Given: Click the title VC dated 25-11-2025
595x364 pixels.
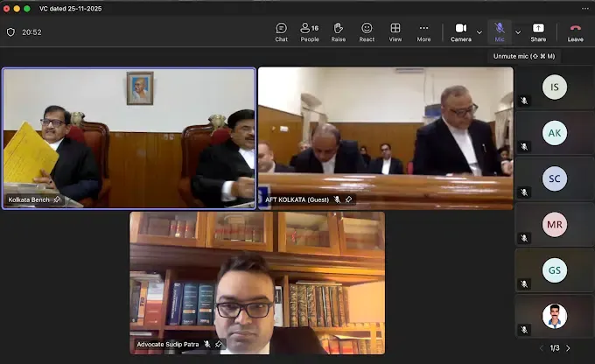Looking at the screenshot, I should (x=71, y=9).
